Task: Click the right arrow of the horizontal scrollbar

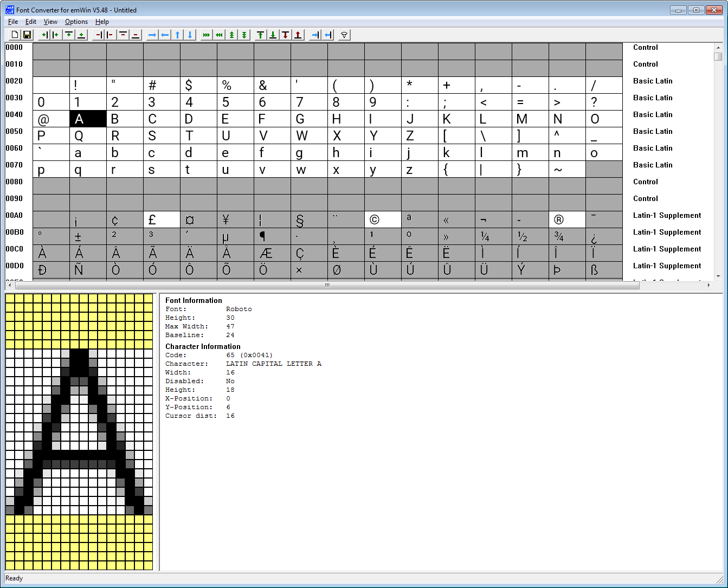Action: tap(709, 285)
